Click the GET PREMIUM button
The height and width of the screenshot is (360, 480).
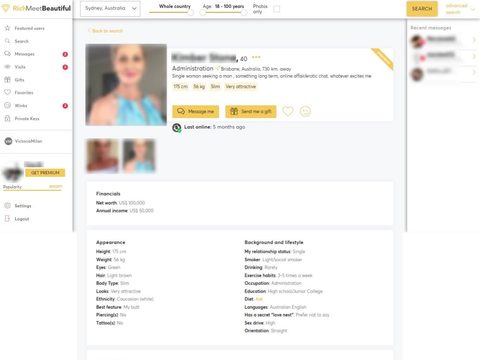[45, 173]
